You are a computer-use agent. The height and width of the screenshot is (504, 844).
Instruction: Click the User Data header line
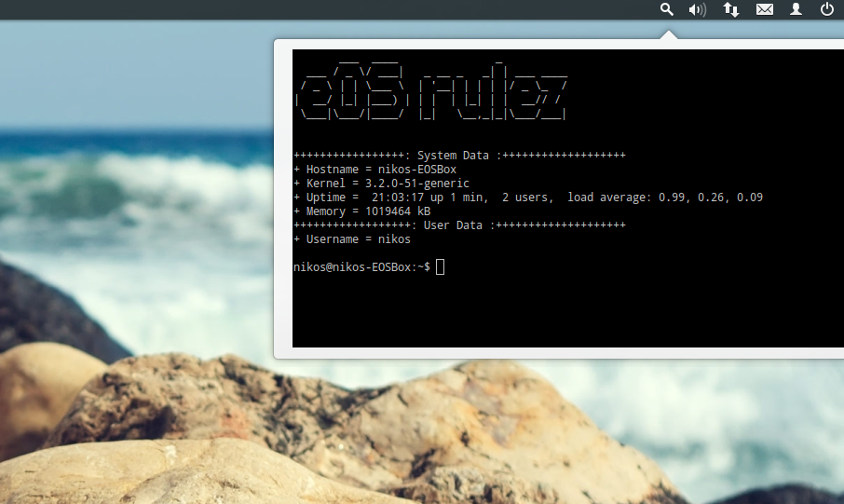click(x=459, y=225)
